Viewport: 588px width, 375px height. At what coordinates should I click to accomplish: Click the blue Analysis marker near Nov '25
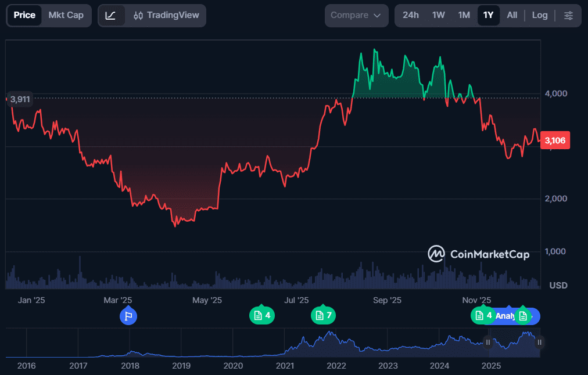[504, 315]
